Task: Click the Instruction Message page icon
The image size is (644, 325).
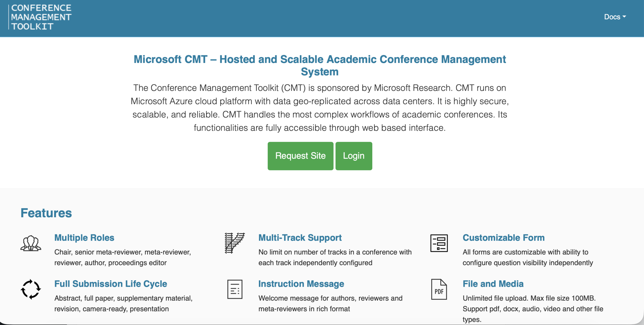Action: click(x=235, y=290)
